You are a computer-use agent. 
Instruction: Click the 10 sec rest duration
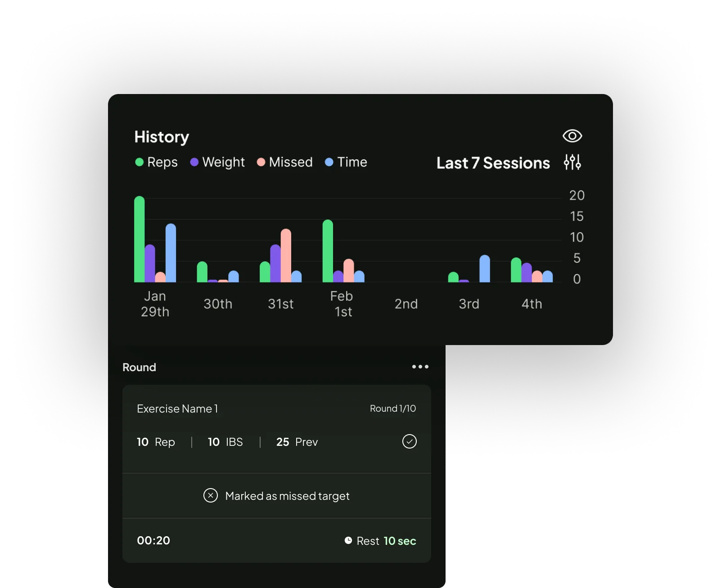pyautogui.click(x=399, y=541)
